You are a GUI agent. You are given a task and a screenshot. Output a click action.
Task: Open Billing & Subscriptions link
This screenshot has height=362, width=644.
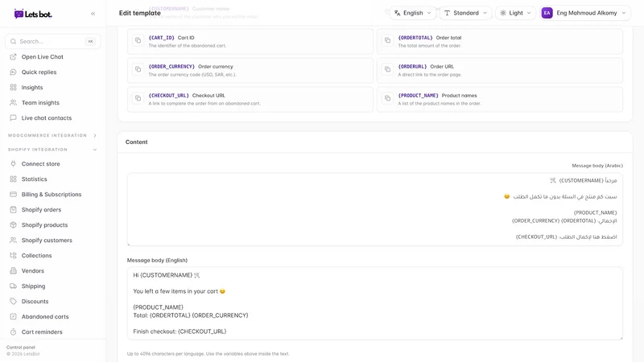52,194
